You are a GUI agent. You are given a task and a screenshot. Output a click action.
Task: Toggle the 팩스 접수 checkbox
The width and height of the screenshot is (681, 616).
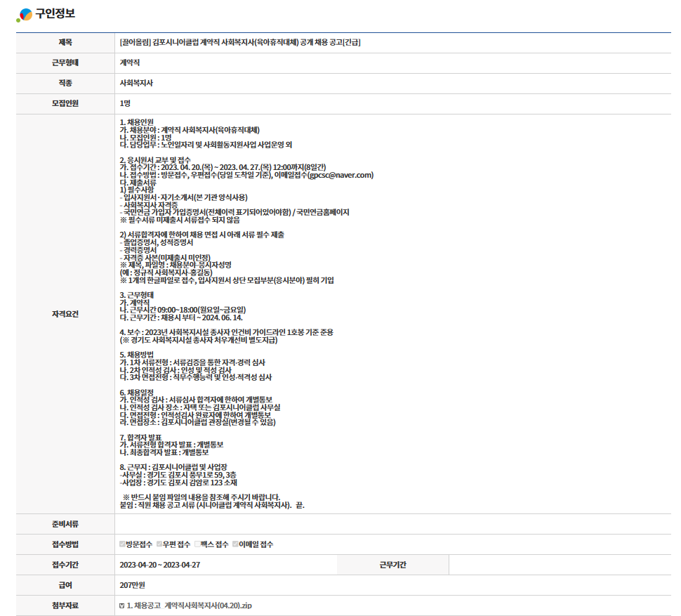[197, 544]
